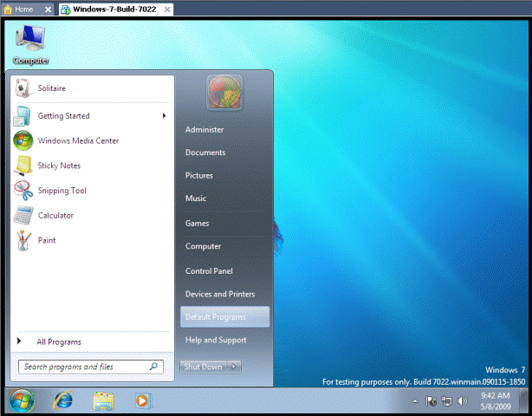Screen dimensions: 532x416
Task: Open Windows Explorer folder on the taskbar
Action: tap(103, 401)
